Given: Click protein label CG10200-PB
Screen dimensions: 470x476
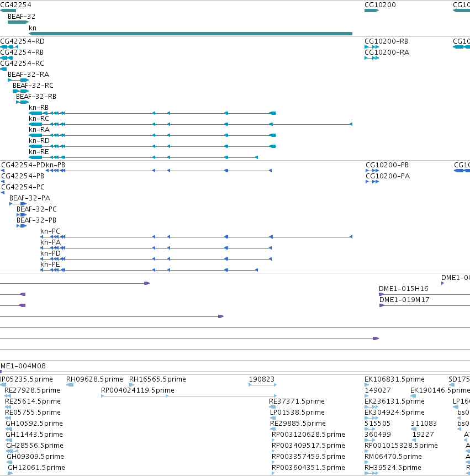Looking at the screenshot, I should (387, 165).
